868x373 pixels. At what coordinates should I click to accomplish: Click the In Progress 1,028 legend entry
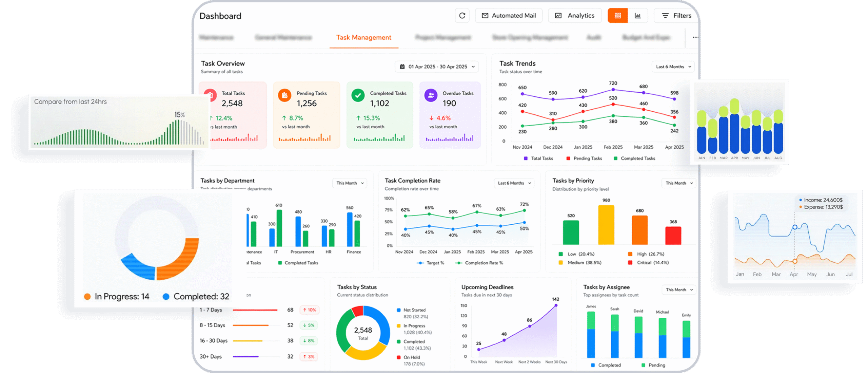pos(414,329)
